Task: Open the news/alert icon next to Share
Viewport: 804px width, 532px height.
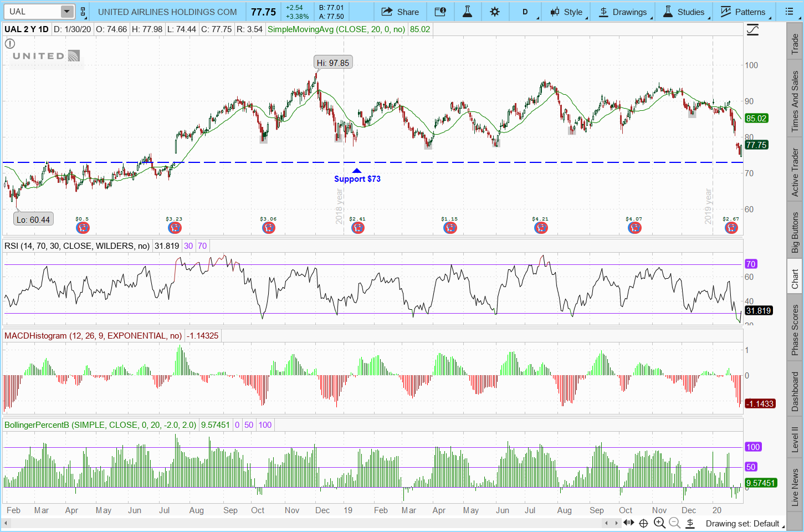Action: [x=440, y=12]
